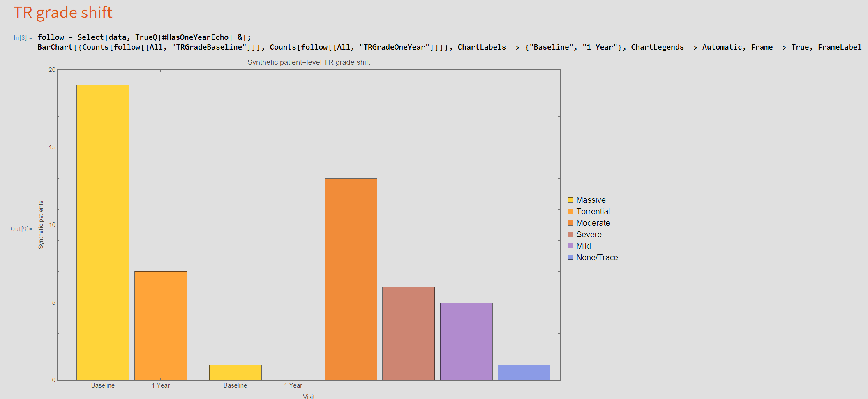Click the "Visit" horizontal axis label
This screenshot has width=868, height=399.
[x=309, y=397]
